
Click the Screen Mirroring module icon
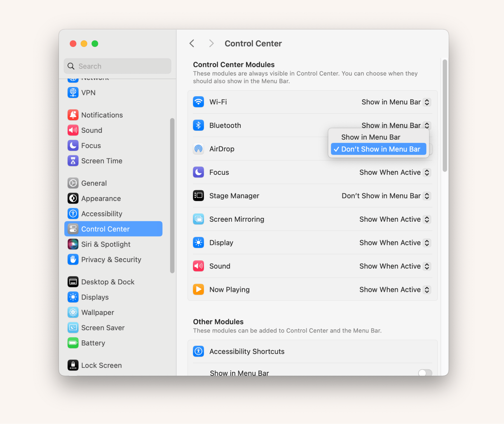[198, 219]
